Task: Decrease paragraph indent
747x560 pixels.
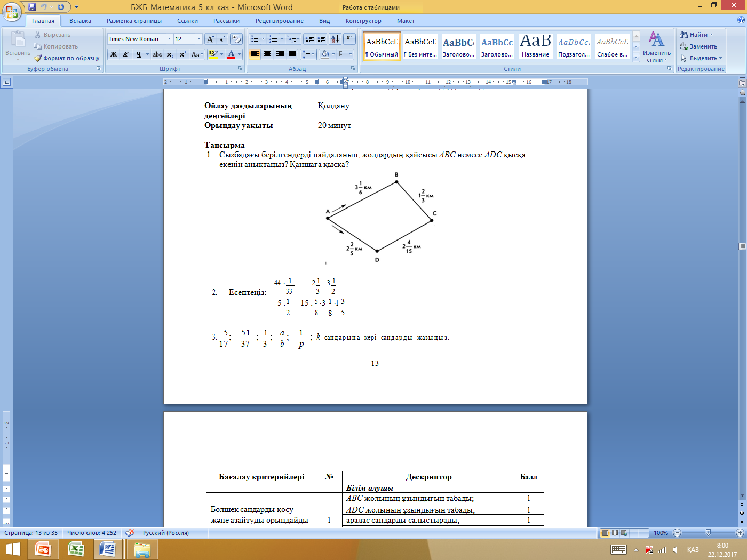Action: point(309,39)
